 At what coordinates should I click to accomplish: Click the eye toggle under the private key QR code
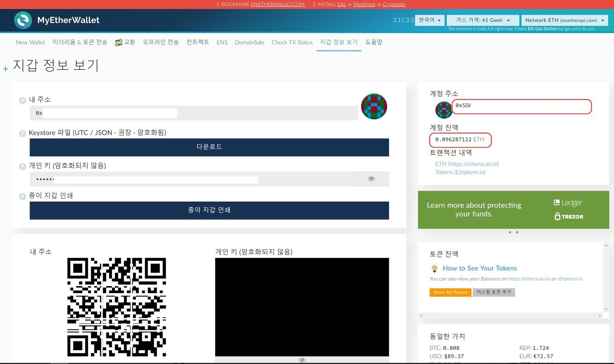(302, 360)
